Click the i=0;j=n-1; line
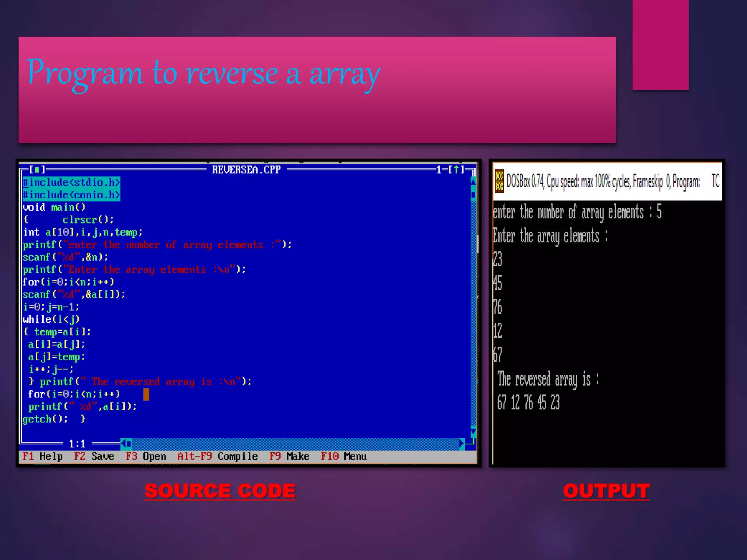 51,307
